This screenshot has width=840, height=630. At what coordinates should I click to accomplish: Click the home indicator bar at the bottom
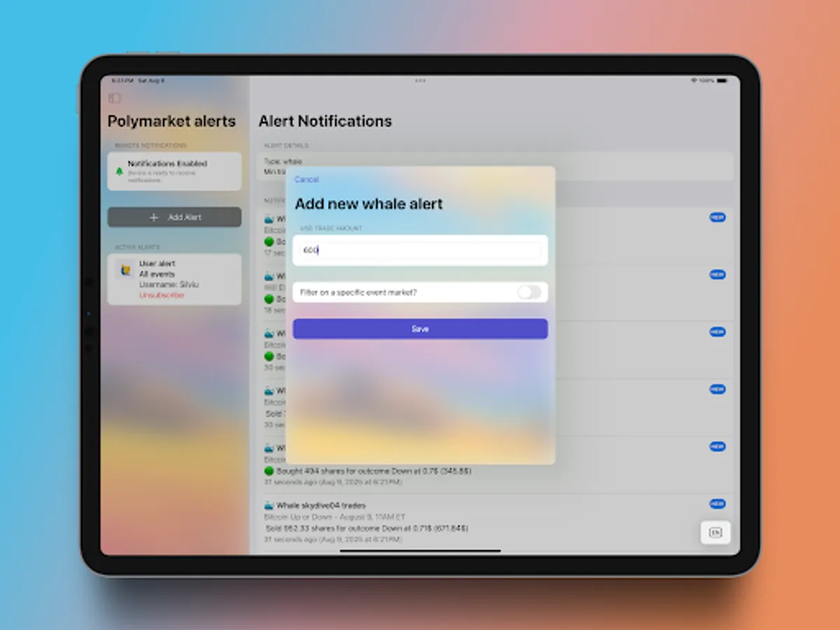pos(420,551)
